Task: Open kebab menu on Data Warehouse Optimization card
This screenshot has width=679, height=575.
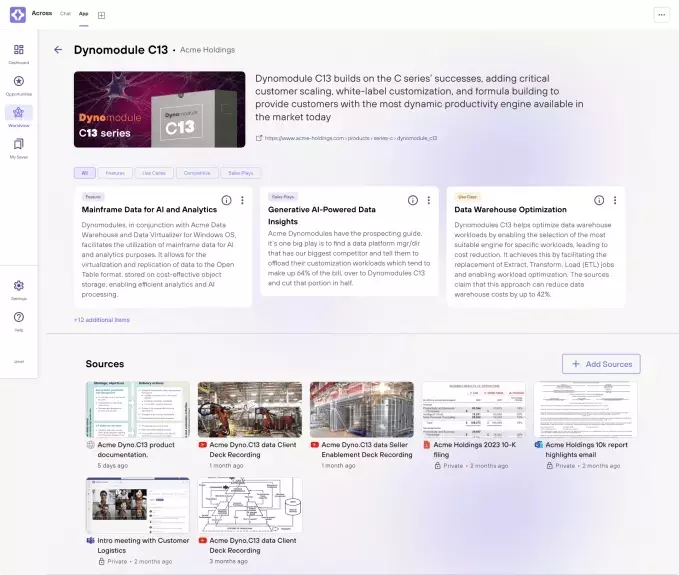Action: 614,200
